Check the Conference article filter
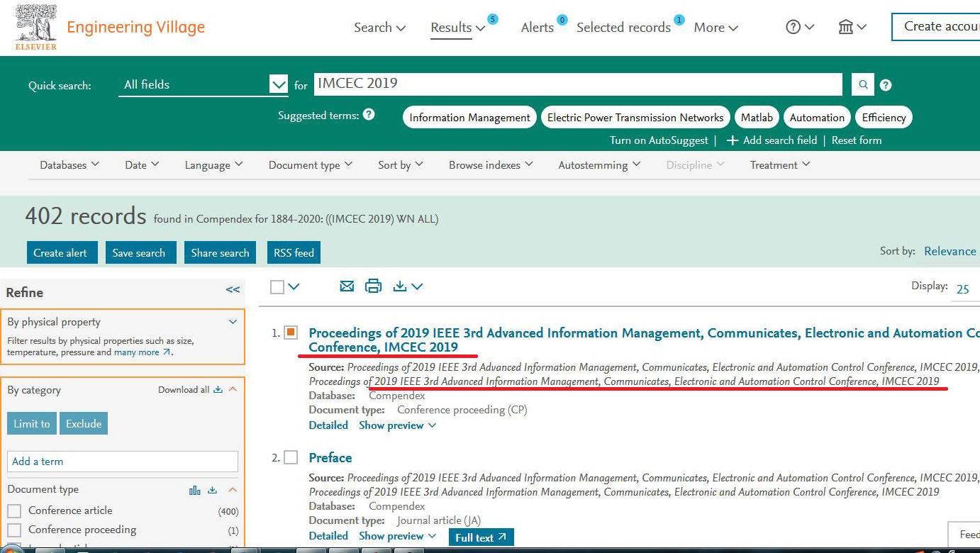Viewport: 980px width, 553px height. (14, 510)
